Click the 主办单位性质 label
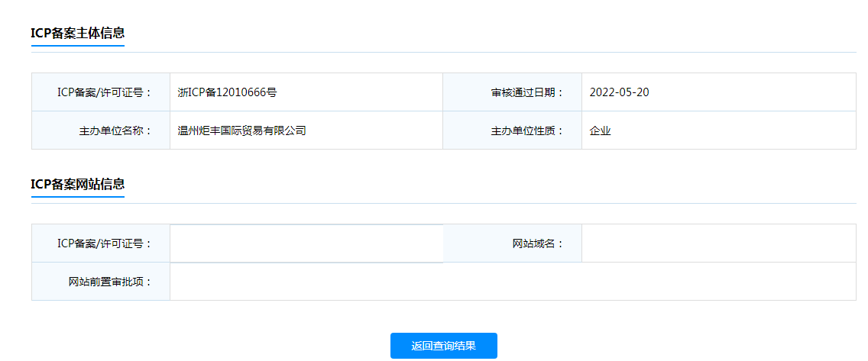 pos(527,131)
